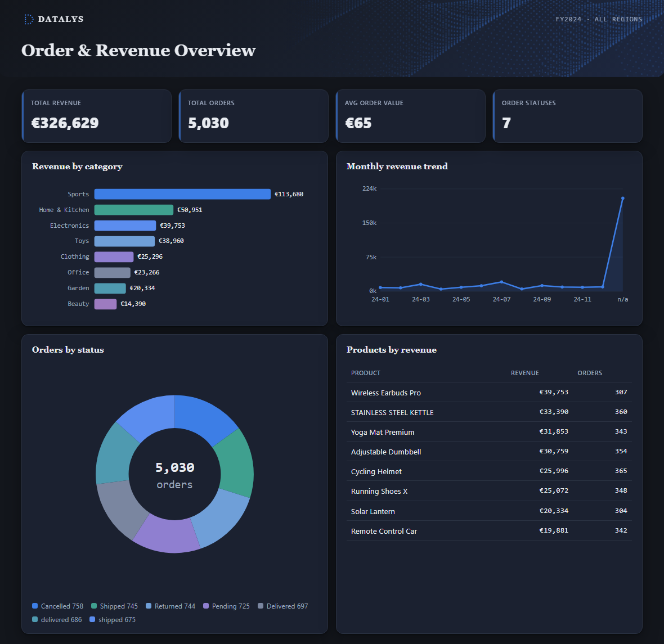This screenshot has height=644, width=664.
Task: Click the Total Orders value 5,030
Action: point(208,123)
